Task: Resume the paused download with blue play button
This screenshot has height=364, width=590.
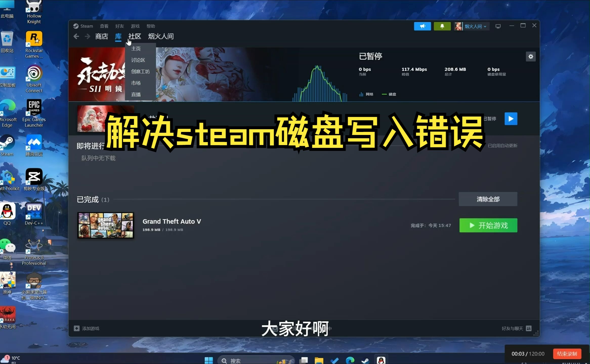Action: [x=511, y=119]
